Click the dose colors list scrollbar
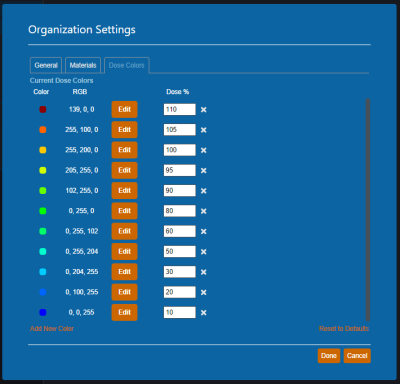The image size is (400, 384). (x=368, y=209)
